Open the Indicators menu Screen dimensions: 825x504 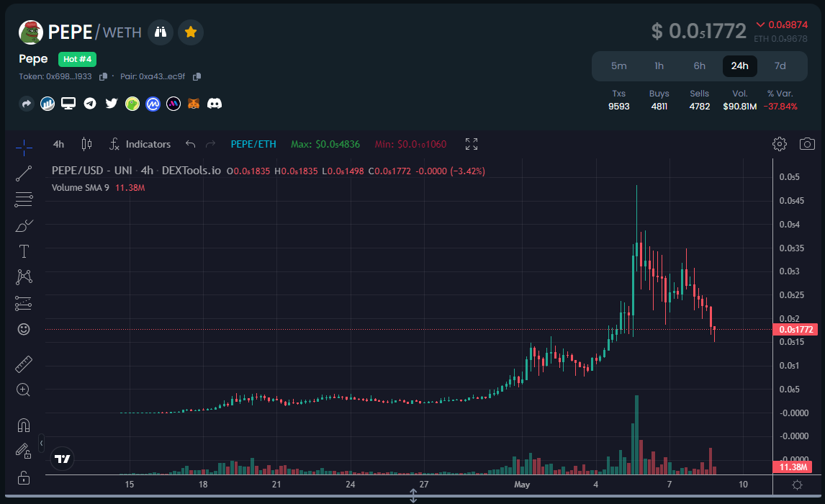click(x=140, y=144)
